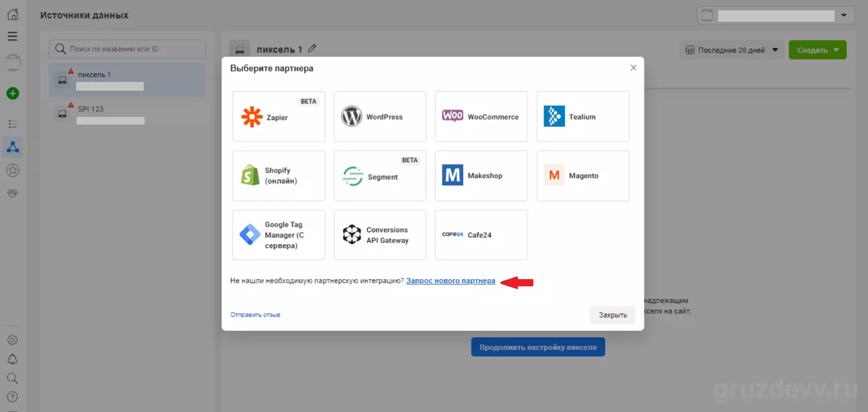The width and height of the screenshot is (868, 412).
Task: Pick the Shopify (онлайн) partner card
Action: click(279, 176)
